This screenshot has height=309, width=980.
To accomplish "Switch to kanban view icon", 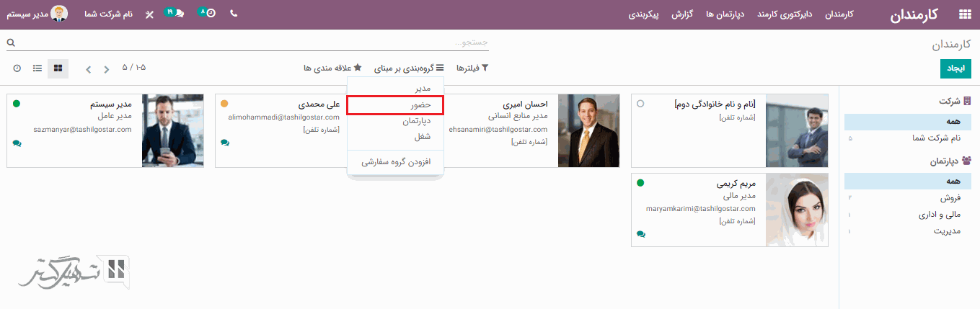I will pyautogui.click(x=58, y=68).
